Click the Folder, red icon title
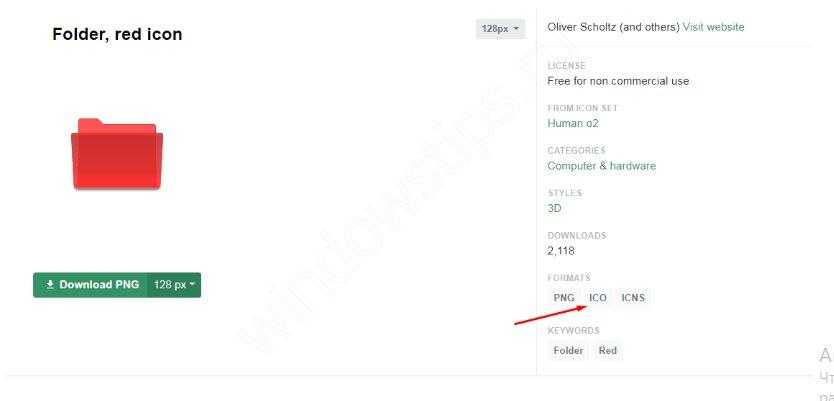The width and height of the screenshot is (834, 401). pos(117,34)
